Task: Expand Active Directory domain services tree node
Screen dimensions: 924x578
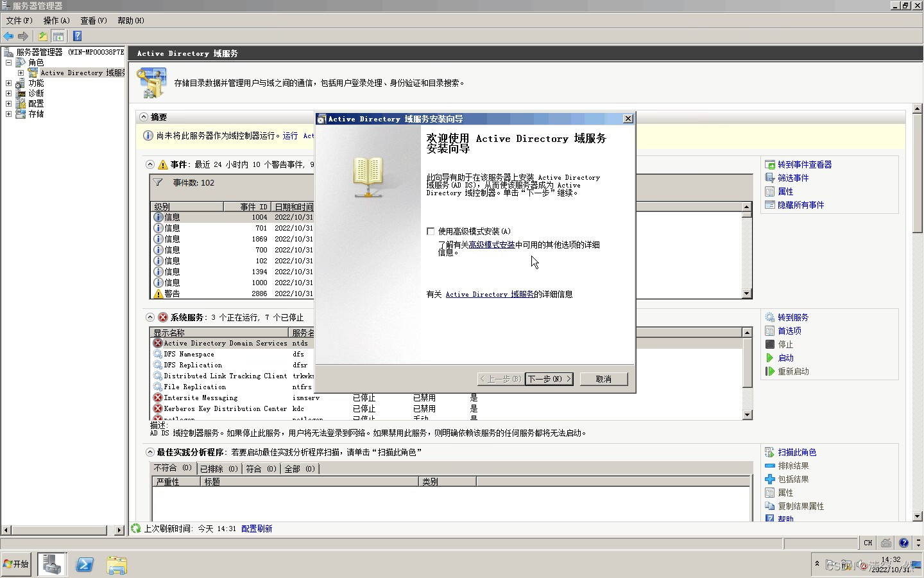Action: 21,73
